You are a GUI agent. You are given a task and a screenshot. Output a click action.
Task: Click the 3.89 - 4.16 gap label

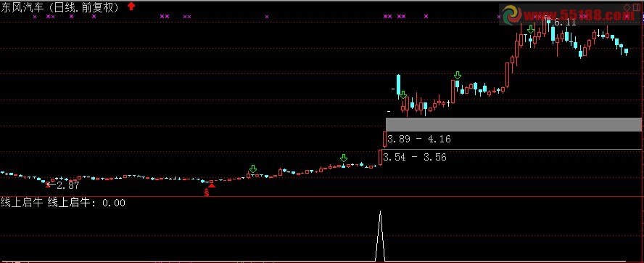[419, 139]
